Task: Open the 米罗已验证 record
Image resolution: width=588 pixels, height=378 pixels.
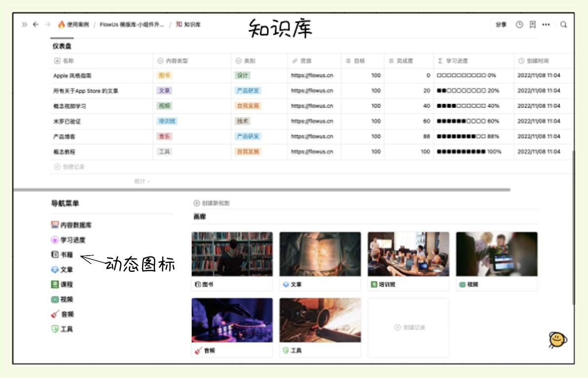Action: click(67, 121)
